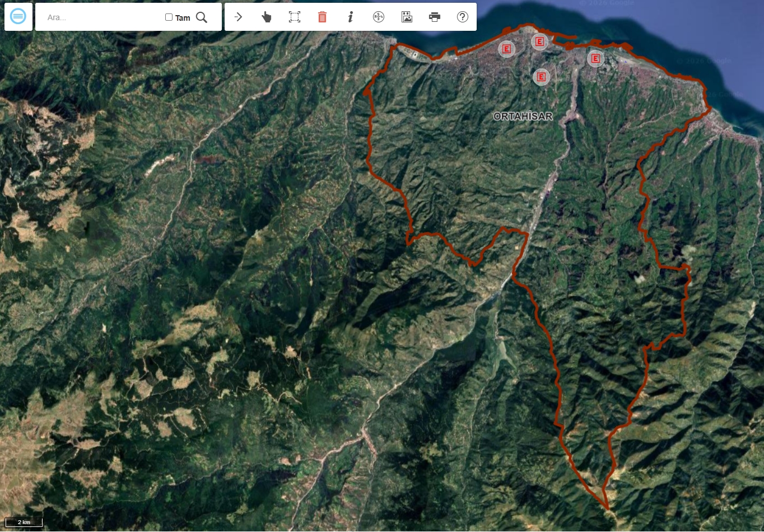
Task: Enable the Tam checkbox
Action: point(169,17)
